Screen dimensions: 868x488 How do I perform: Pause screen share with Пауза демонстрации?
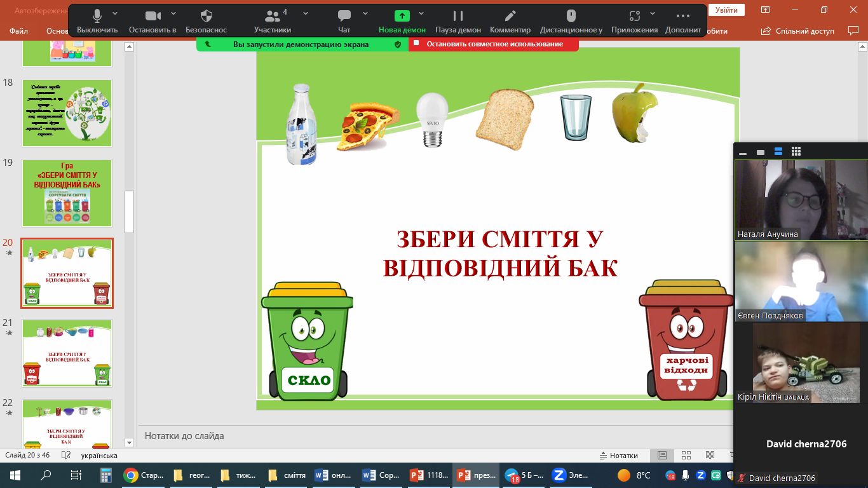click(x=458, y=22)
